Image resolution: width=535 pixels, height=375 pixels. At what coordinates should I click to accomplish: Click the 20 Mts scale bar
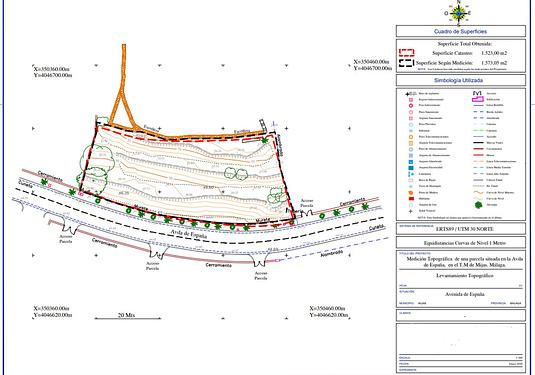(127, 316)
